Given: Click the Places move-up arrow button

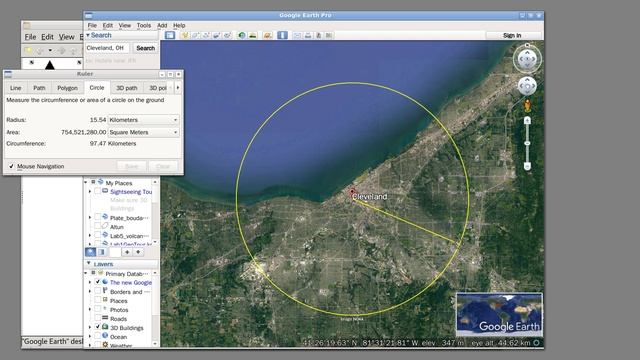Looking at the screenshot, I should click(127, 252).
